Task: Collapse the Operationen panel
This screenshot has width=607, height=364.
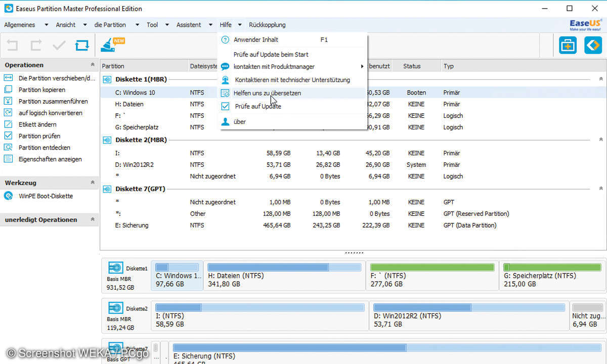Action: tap(92, 65)
